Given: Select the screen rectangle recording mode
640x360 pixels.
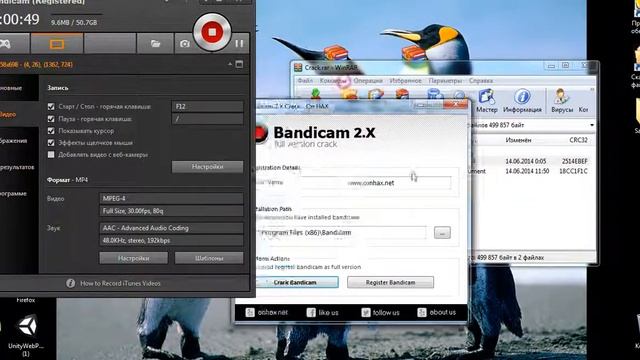Looking at the screenshot, I should (57, 44).
